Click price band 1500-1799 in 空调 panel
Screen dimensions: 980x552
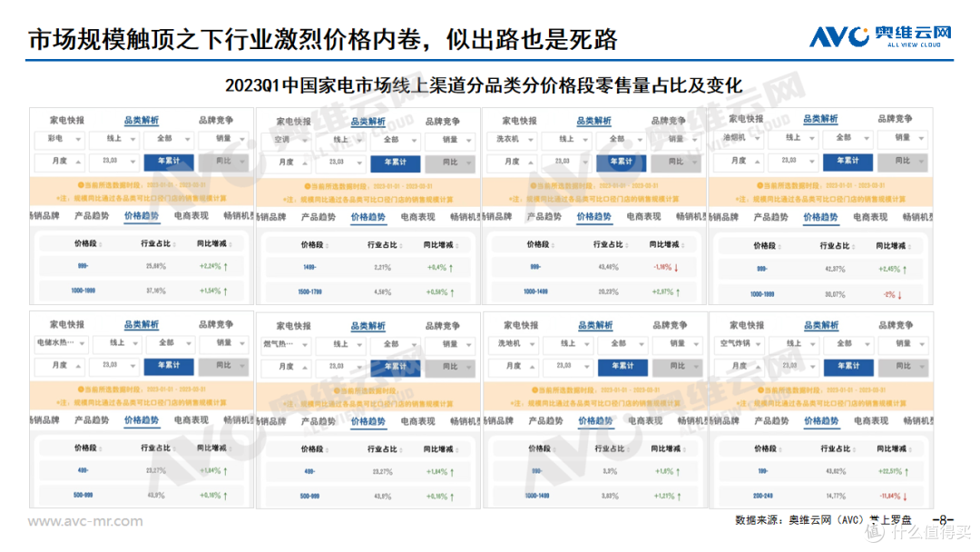pos(309,292)
